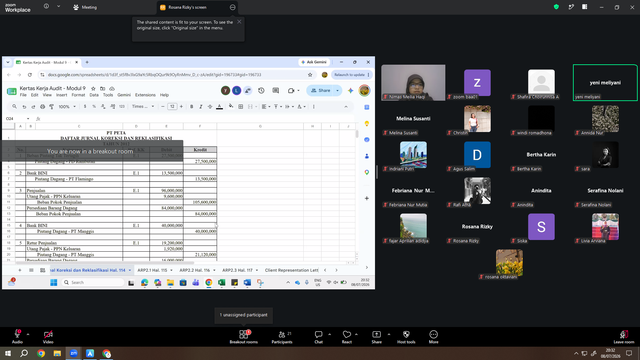The width and height of the screenshot is (640, 360).
Task: Click the Sheets print icon
Action: click(42, 107)
